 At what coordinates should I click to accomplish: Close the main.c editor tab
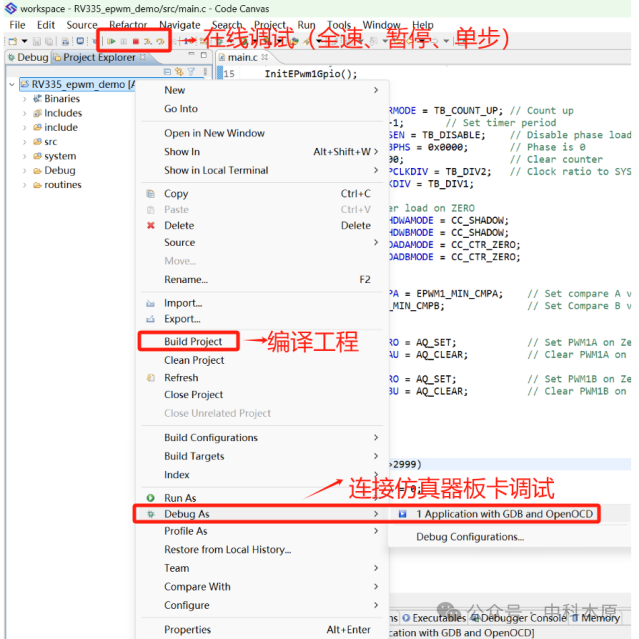point(264,57)
